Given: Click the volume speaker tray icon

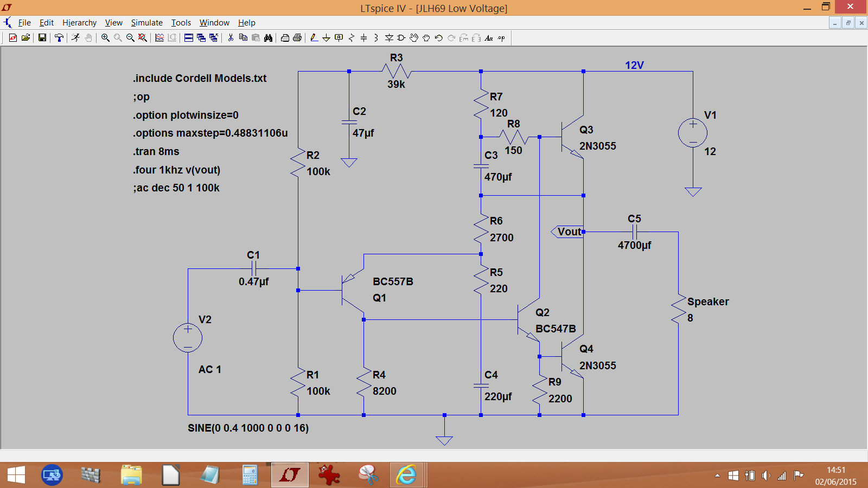Looking at the screenshot, I should 765,476.
